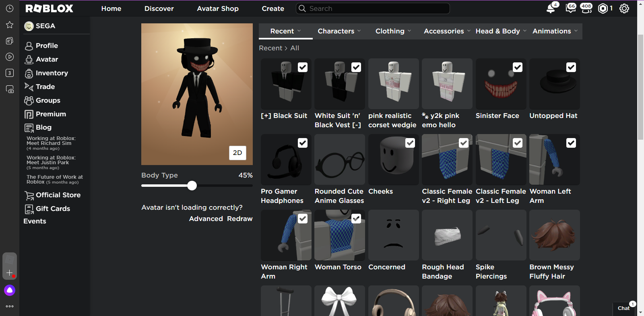Uncheck the Pro Gamer Headphones item
This screenshot has width=644, height=316.
[x=303, y=143]
